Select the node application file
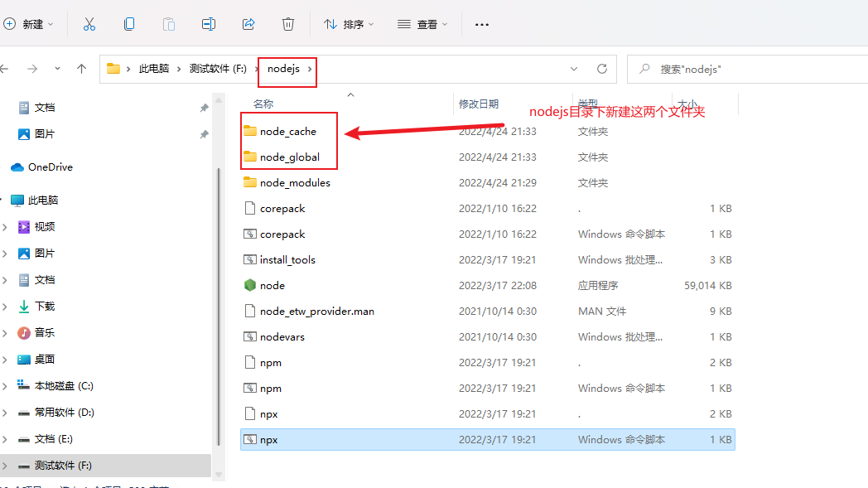 (x=272, y=285)
